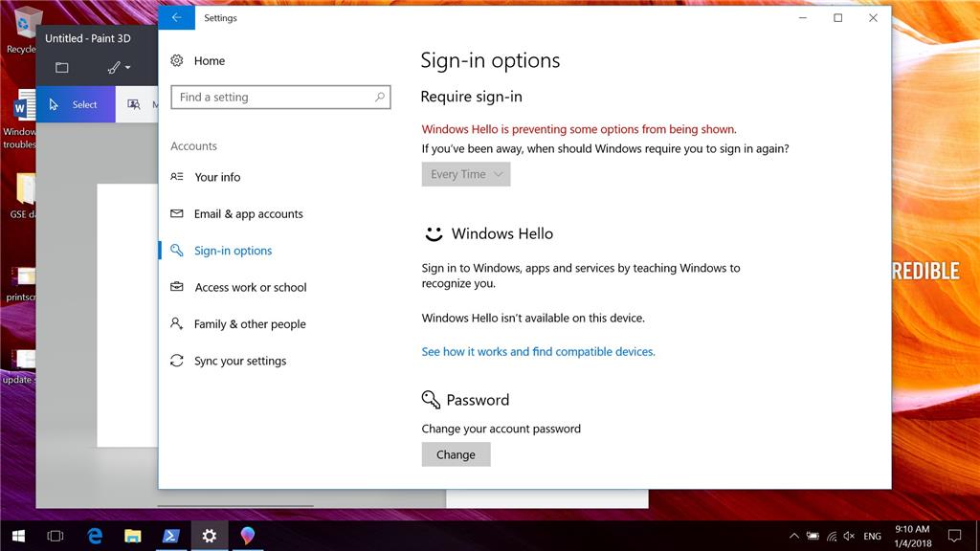
Task: Open the network icon in the tray
Action: tap(832, 536)
